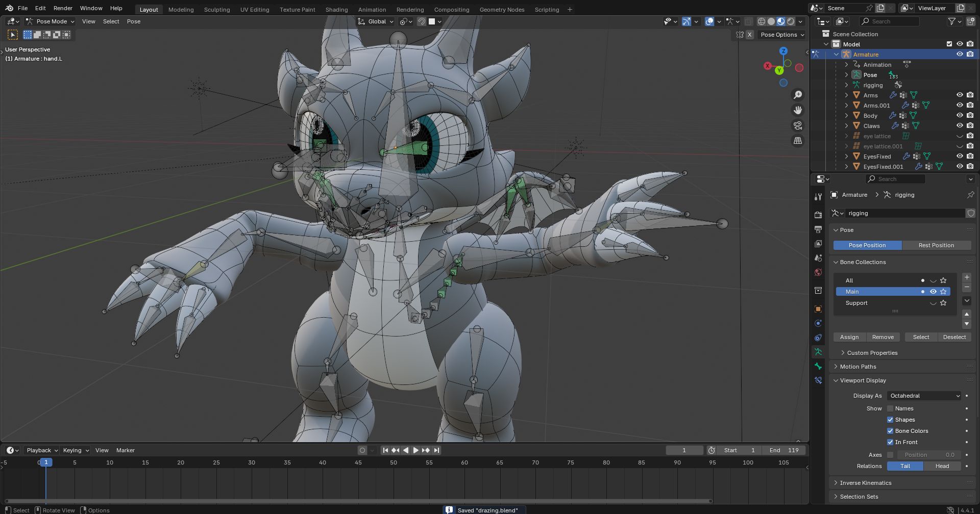Play animation forward in timeline
This screenshot has width=980, height=514.
(x=415, y=450)
